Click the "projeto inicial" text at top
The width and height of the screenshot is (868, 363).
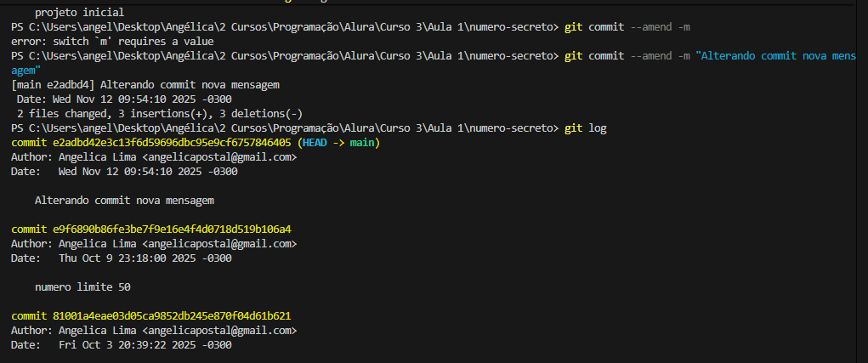[79, 13]
